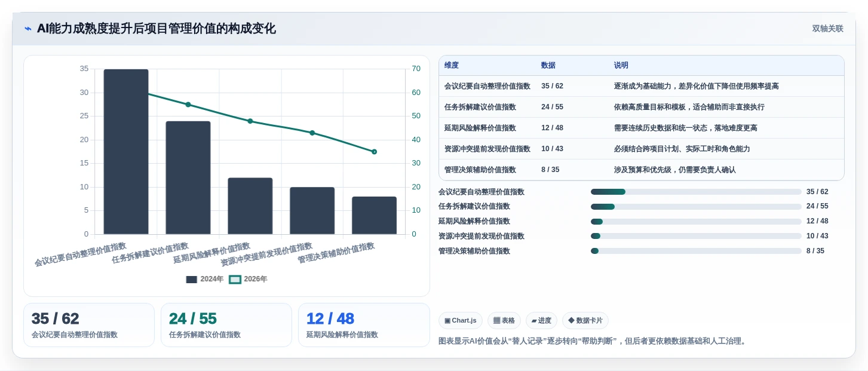Click the 25 tick on the left axis
Image resolution: width=868 pixels, height=371 pixels.
(x=84, y=116)
